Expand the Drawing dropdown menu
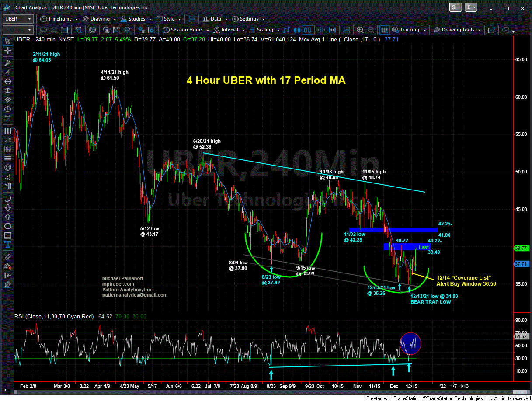532x401 pixels. pos(100,19)
